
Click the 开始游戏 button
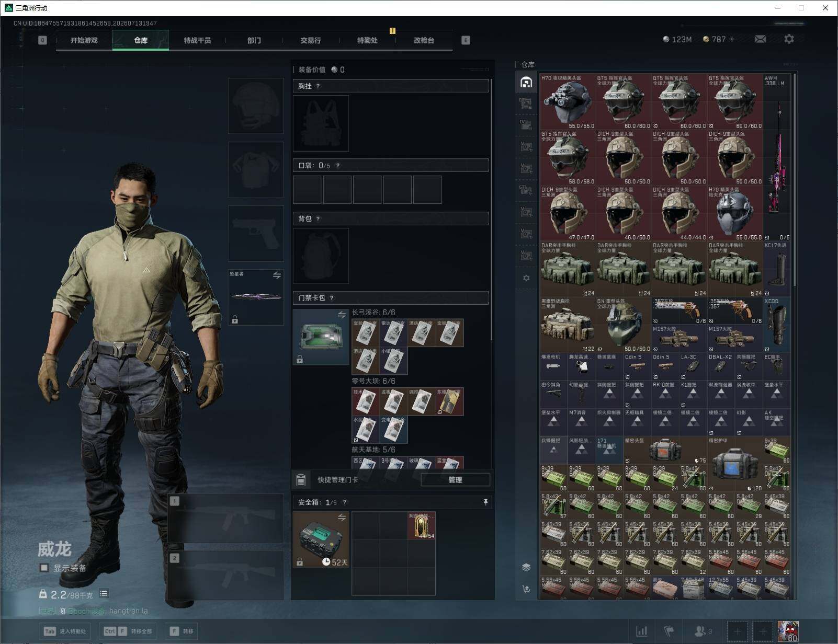(84, 40)
